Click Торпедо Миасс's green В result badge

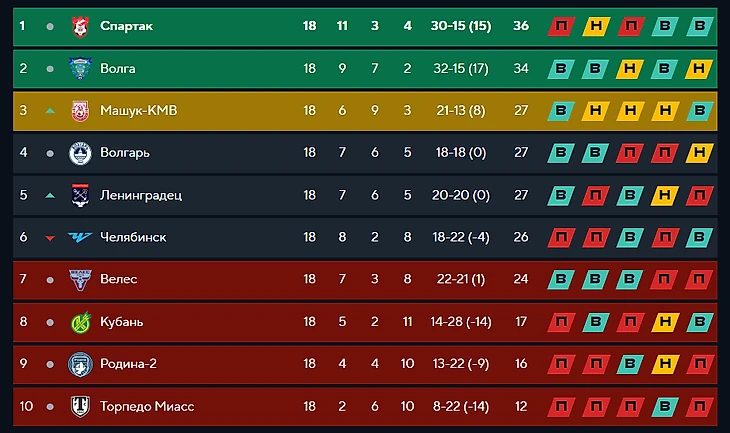click(664, 406)
